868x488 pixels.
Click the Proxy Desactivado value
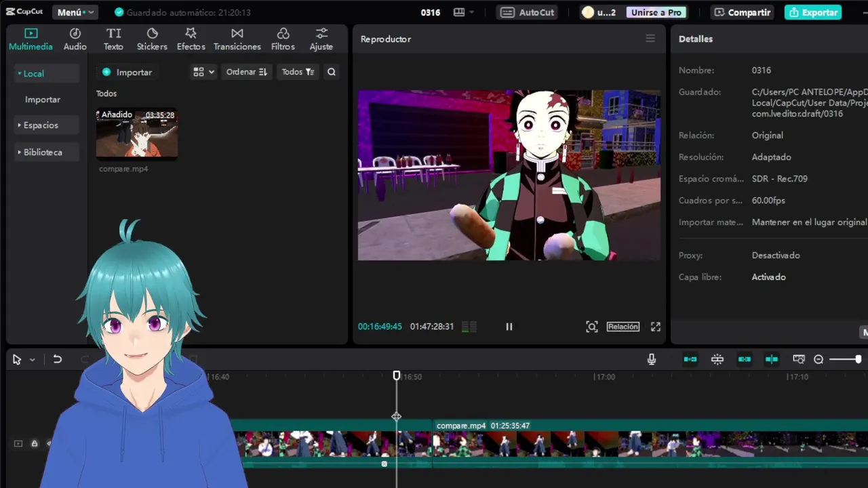(x=776, y=256)
